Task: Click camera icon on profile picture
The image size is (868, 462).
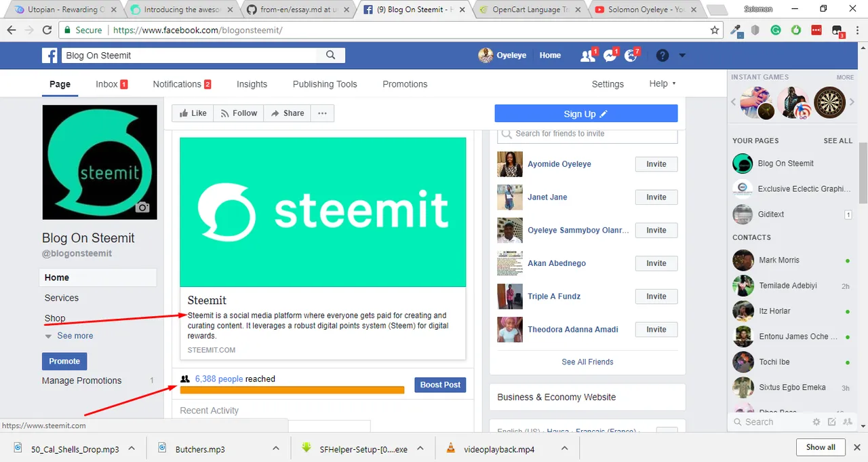Action: point(142,207)
